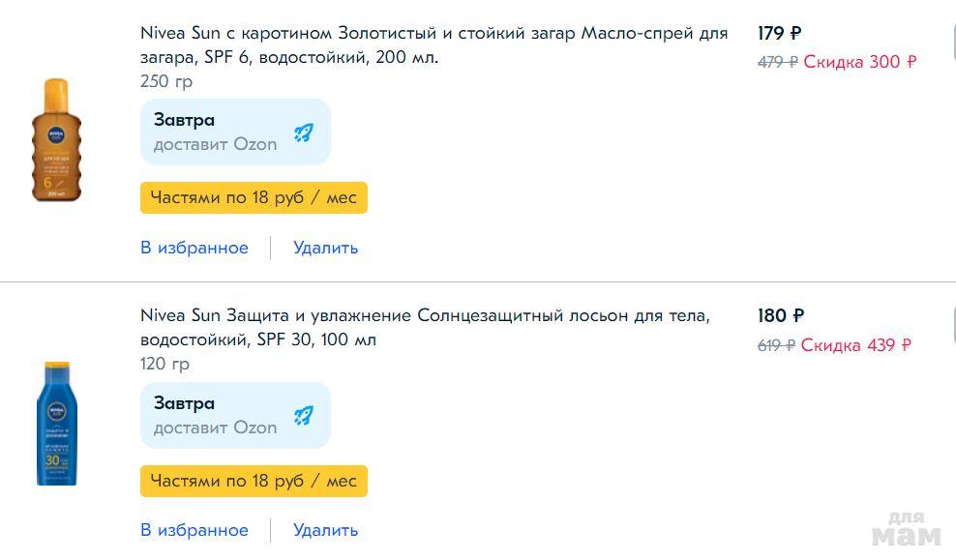
Task: Open the Nivea Sun Масло-спрей product title
Action: (x=433, y=45)
